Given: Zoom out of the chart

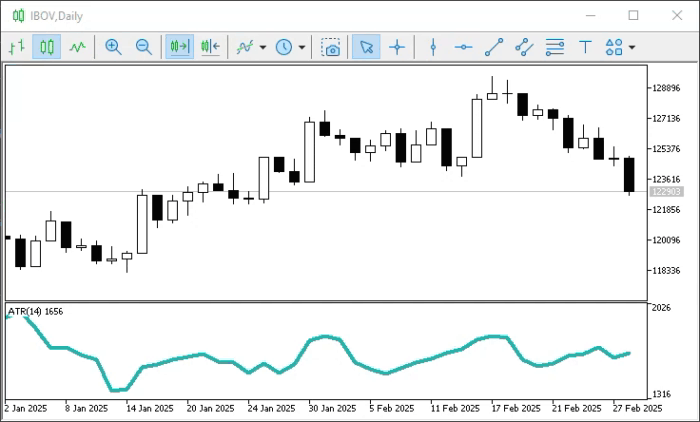Looking at the screenshot, I should point(144,46).
